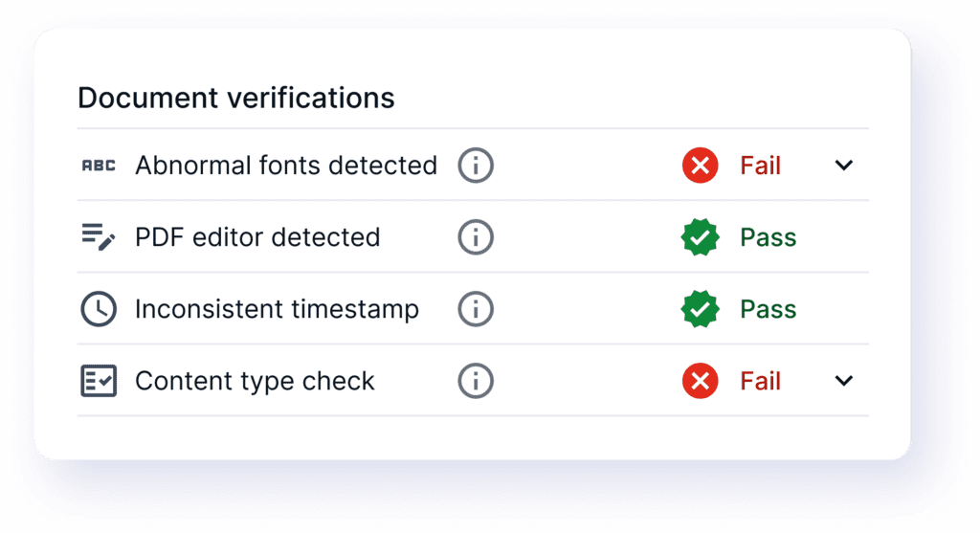Click red fail icon for Content type
The height and width of the screenshot is (533, 980).
(x=701, y=381)
